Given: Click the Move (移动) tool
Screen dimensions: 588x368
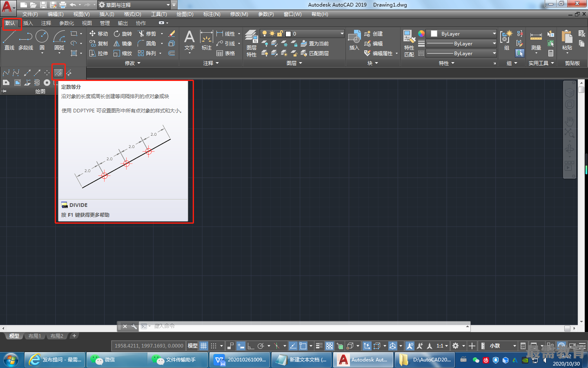Looking at the screenshot, I should point(98,34).
